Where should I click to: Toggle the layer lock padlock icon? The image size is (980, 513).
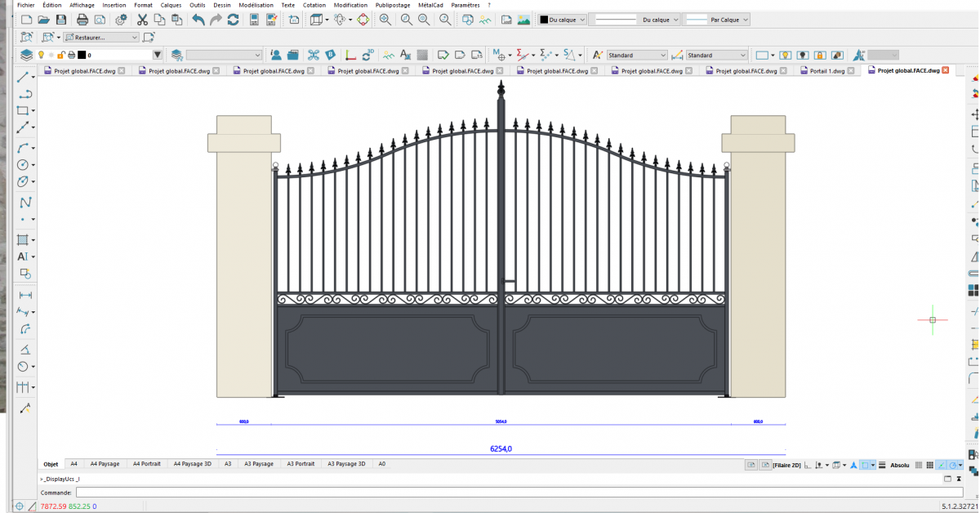point(61,55)
